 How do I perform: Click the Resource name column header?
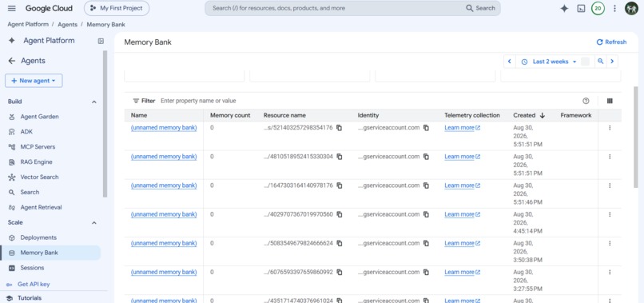click(284, 116)
